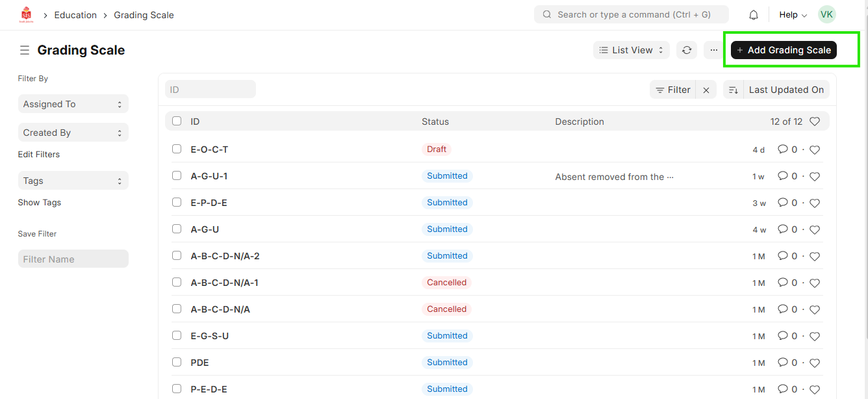Open the Help dropdown menu
The width and height of the screenshot is (868, 399).
click(793, 15)
